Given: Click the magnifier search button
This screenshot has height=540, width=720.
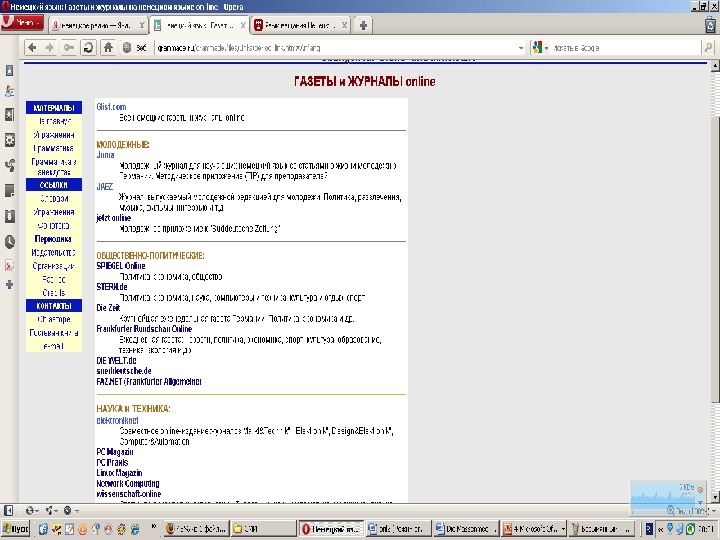Looking at the screenshot, I should pyautogui.click(x=708, y=47).
